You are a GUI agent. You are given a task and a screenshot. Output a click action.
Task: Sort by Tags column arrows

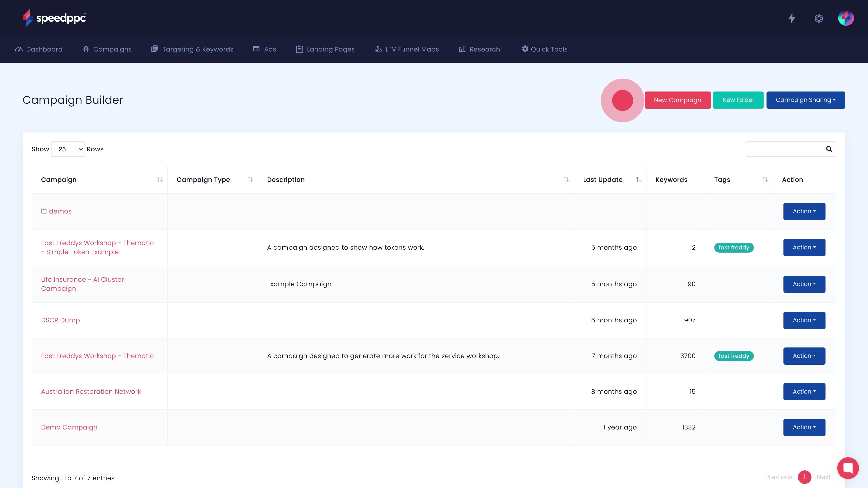pos(765,180)
